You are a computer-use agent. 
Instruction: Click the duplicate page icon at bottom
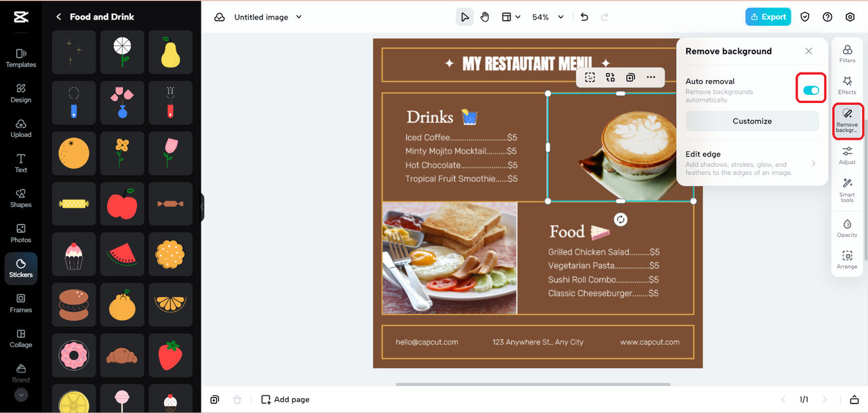tap(214, 399)
